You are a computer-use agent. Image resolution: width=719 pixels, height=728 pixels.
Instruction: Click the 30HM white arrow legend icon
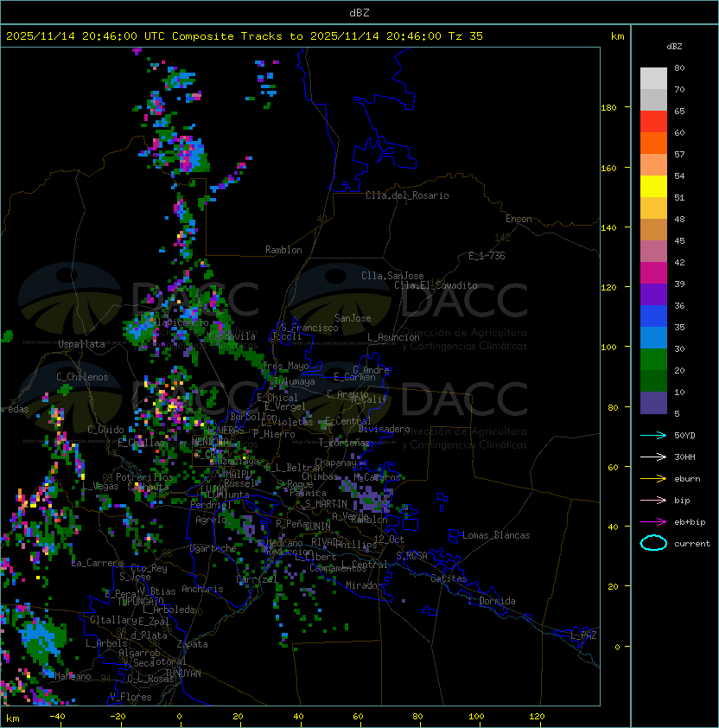[653, 457]
